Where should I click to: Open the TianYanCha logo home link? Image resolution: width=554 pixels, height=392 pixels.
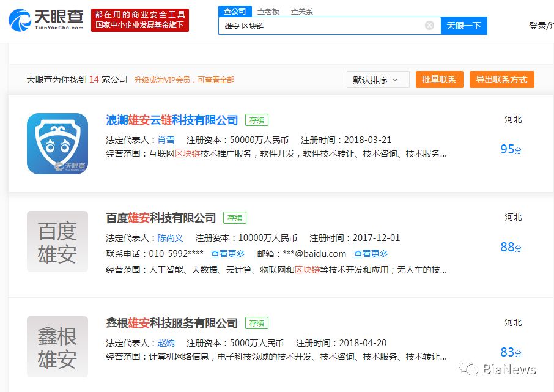(46, 20)
